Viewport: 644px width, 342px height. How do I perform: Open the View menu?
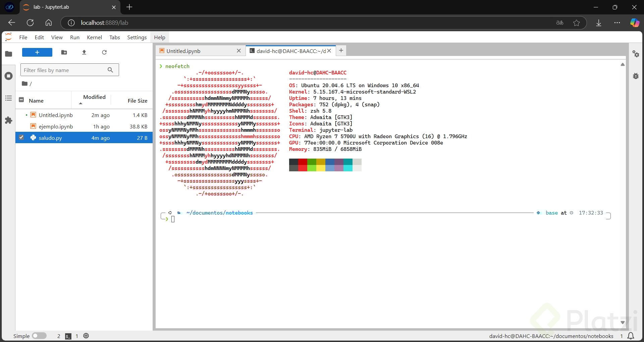click(57, 37)
